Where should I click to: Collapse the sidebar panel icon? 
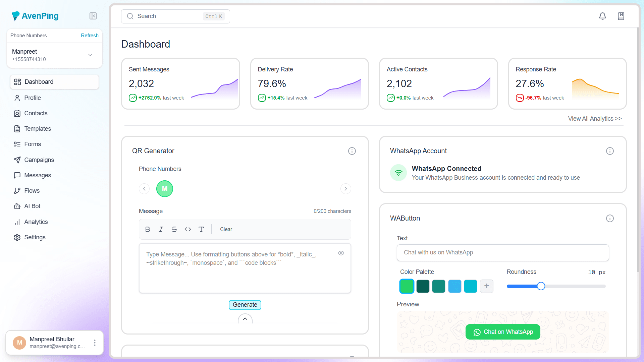(93, 16)
